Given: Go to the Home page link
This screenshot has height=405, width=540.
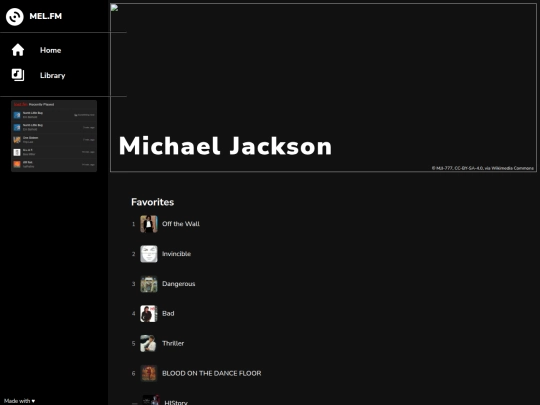Looking at the screenshot, I should click(50, 50).
